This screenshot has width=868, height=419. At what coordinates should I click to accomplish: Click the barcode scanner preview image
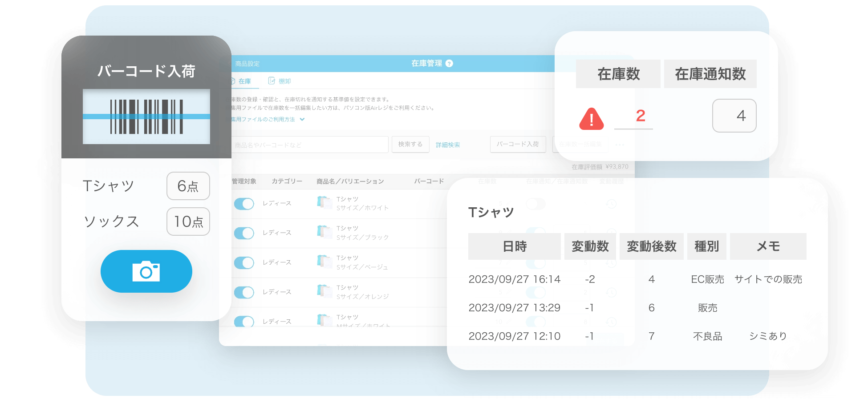tap(146, 117)
